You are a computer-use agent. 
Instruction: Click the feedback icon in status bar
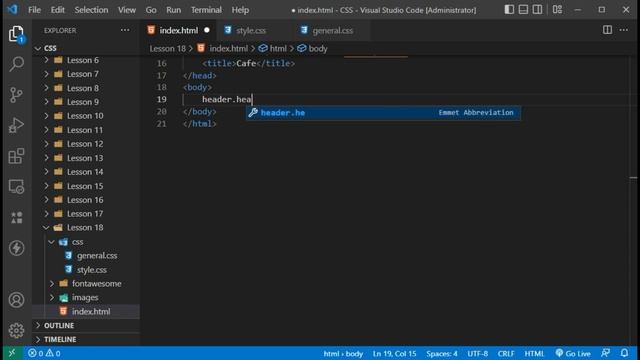click(606, 353)
